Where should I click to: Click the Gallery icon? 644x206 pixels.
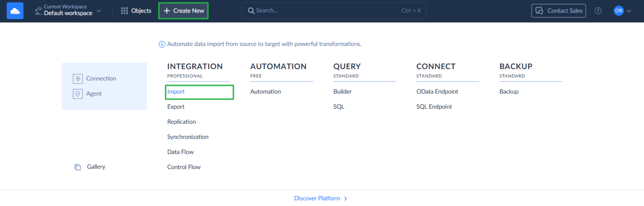pyautogui.click(x=78, y=167)
